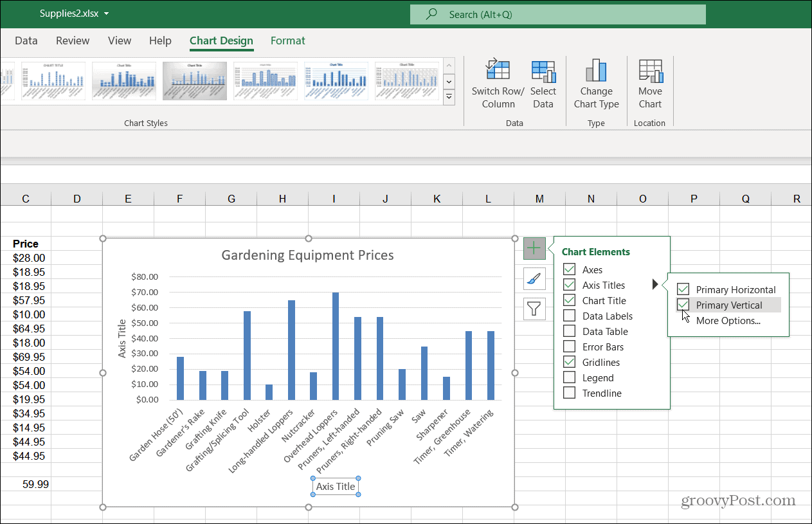Select the cell containing $10.00
Viewport: 812px width, 524px height.
coord(26,314)
